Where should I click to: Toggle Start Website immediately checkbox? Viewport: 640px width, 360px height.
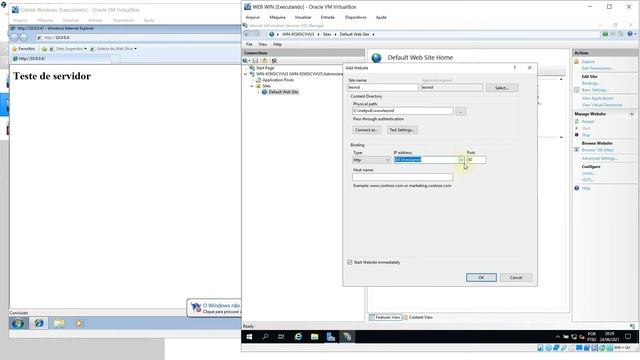point(350,262)
